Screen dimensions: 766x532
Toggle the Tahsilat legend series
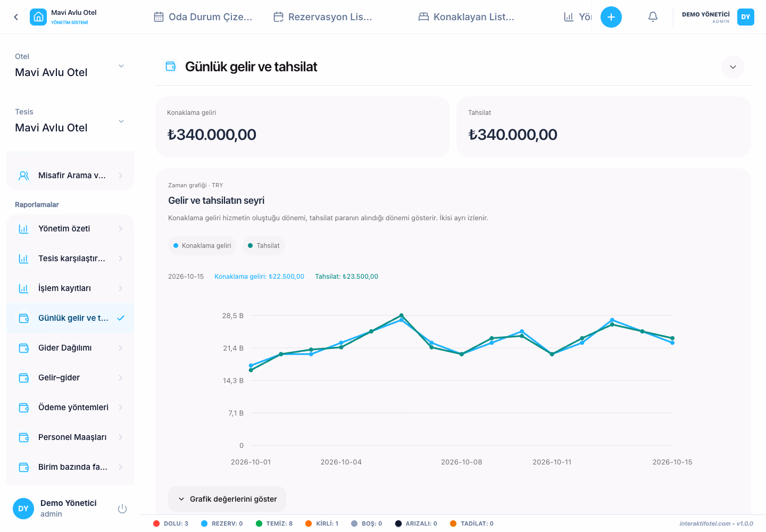point(264,246)
